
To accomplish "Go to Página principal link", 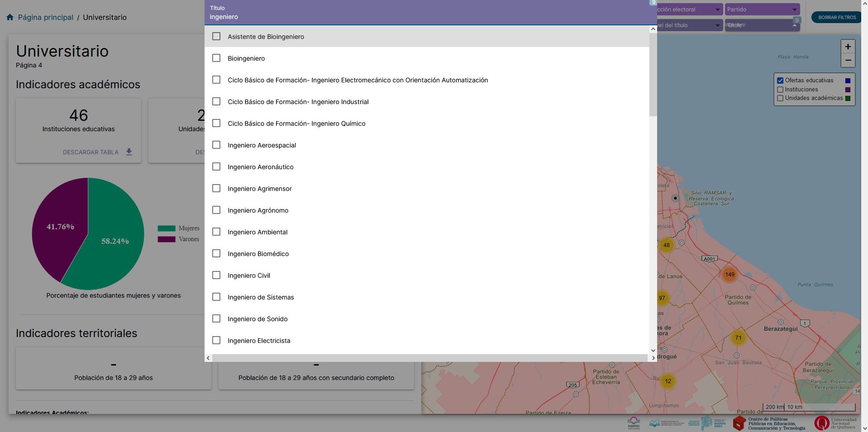I will pyautogui.click(x=45, y=17).
